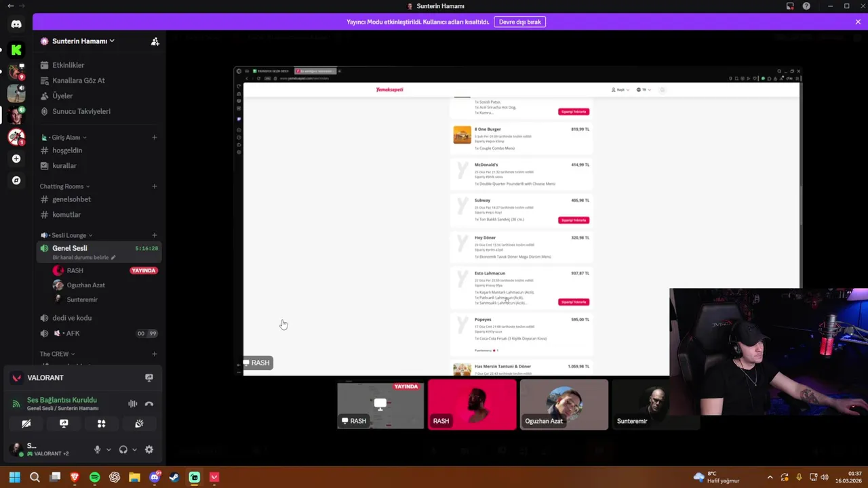Collapse the Giriş Alanı category
868x488 pixels.
point(64,138)
